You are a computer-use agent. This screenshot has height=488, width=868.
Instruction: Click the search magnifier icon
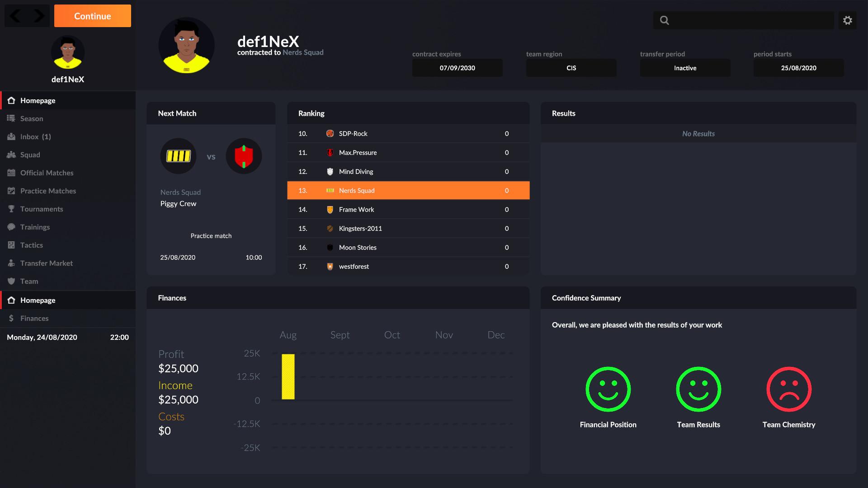(x=664, y=20)
